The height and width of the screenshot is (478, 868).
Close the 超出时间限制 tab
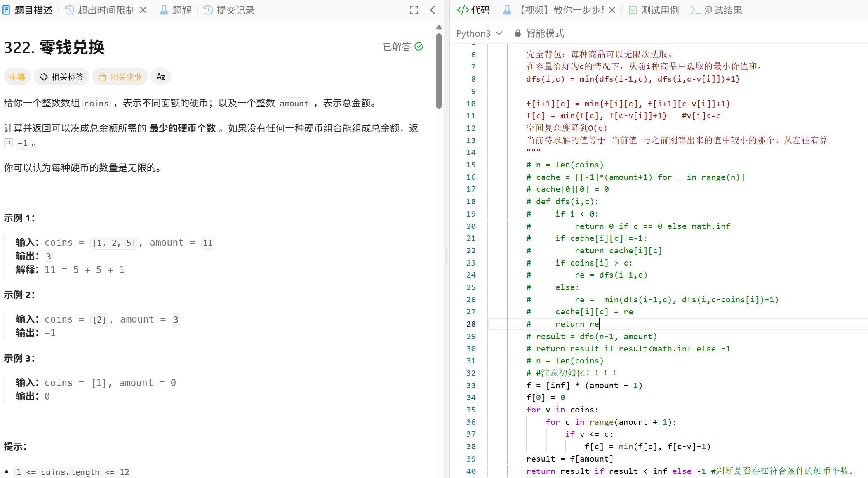143,10
